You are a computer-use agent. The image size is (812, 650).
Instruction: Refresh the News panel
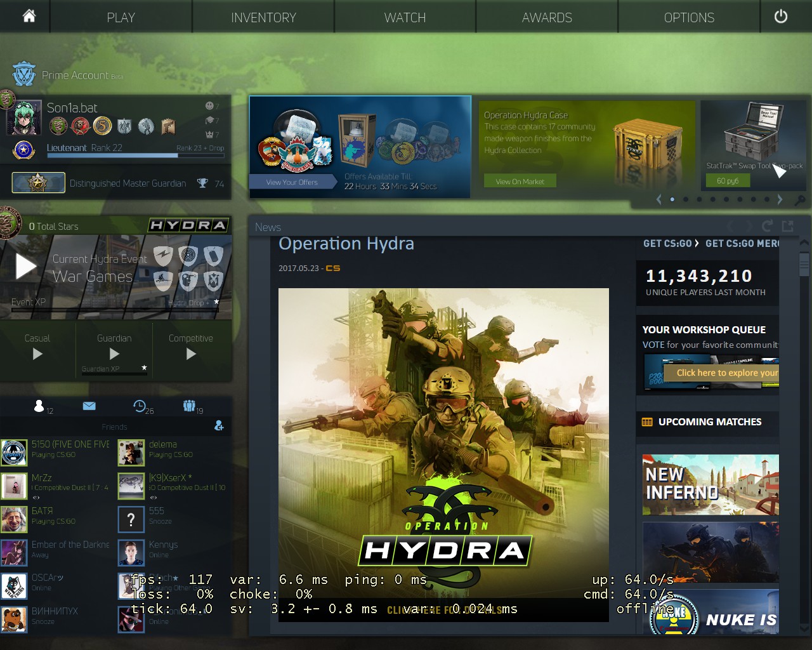(x=767, y=226)
